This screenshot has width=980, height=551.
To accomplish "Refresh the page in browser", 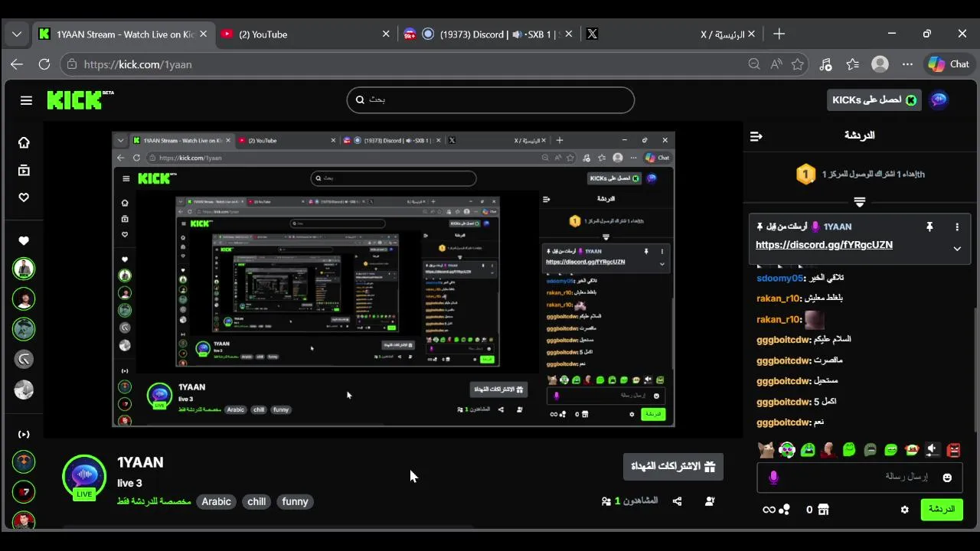I will [x=44, y=64].
